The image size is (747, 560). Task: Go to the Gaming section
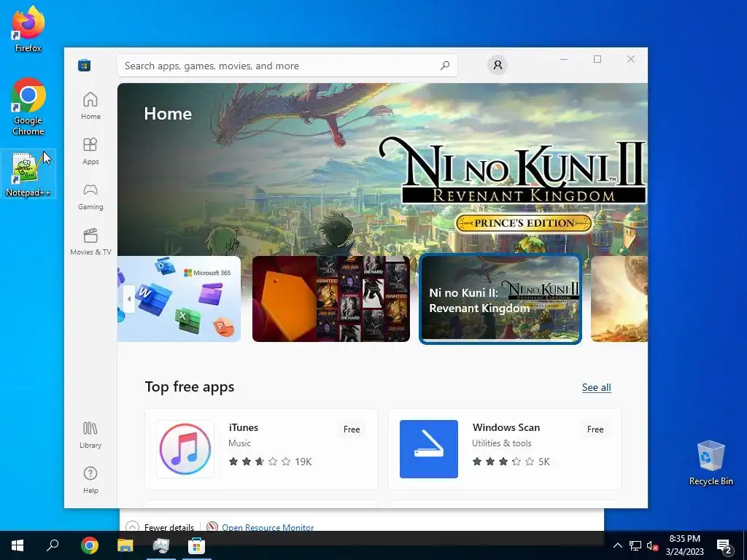[x=90, y=196]
